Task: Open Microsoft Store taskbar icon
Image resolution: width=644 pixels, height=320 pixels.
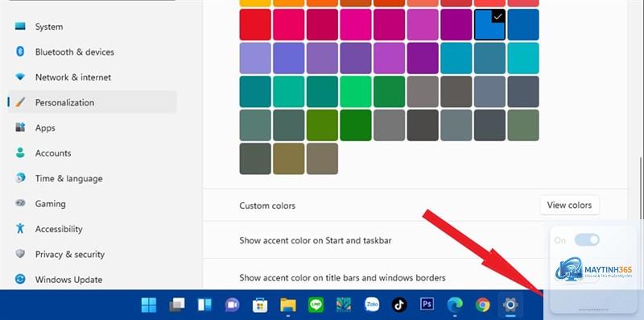Action: [260, 305]
